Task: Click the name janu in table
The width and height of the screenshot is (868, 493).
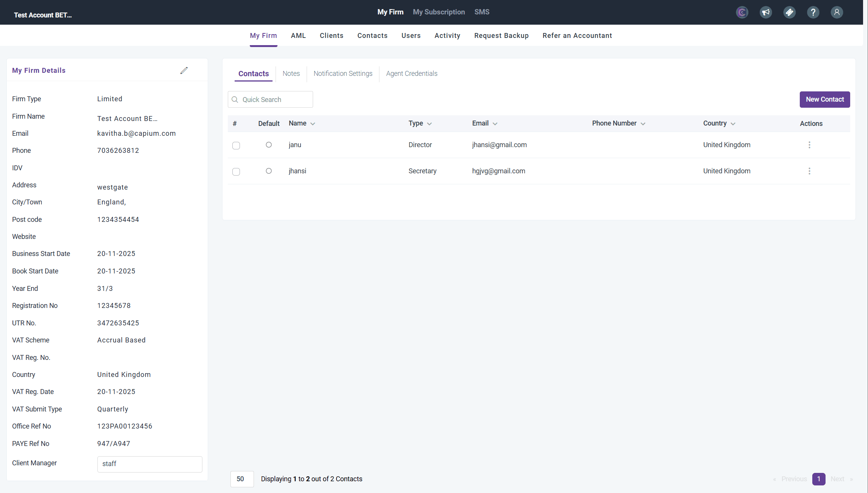Action: tap(295, 145)
